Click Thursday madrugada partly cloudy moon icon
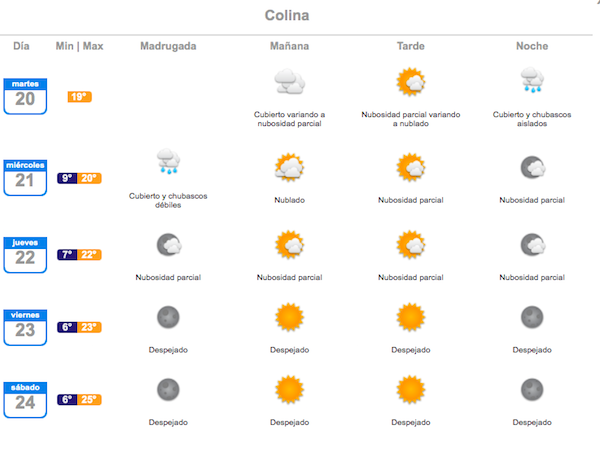Image resolution: width=600 pixels, height=460 pixels. (169, 245)
